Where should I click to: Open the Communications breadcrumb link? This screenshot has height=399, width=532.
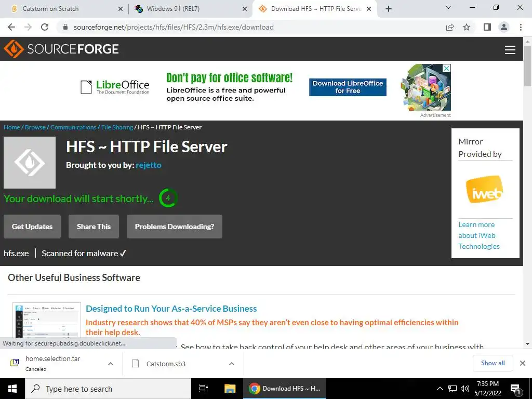[73, 127]
